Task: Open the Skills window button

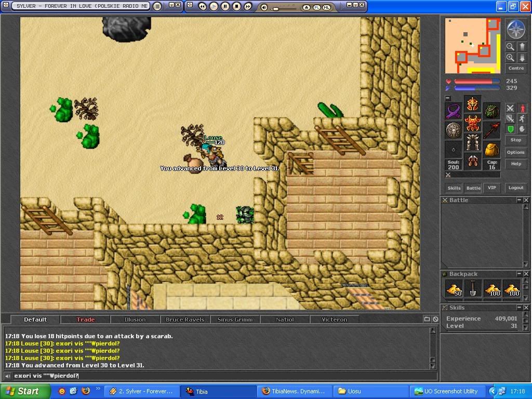Action: [x=454, y=188]
